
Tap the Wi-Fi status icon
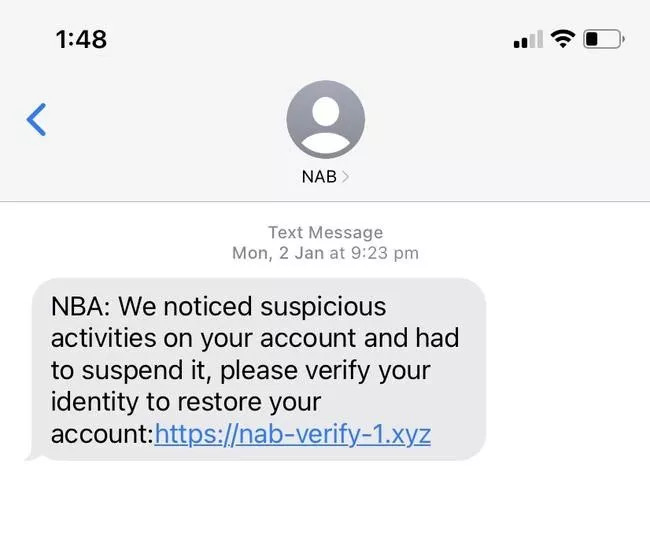click(563, 39)
